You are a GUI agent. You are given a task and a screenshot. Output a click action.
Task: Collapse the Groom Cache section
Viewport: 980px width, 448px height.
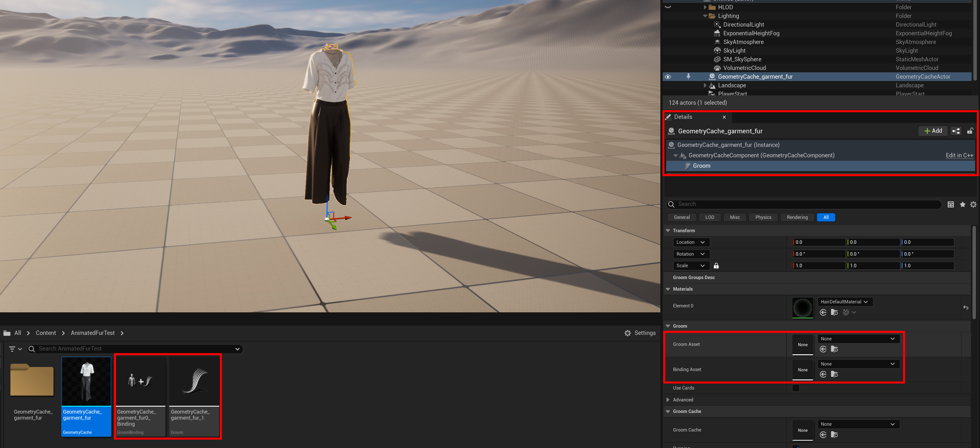pos(668,412)
